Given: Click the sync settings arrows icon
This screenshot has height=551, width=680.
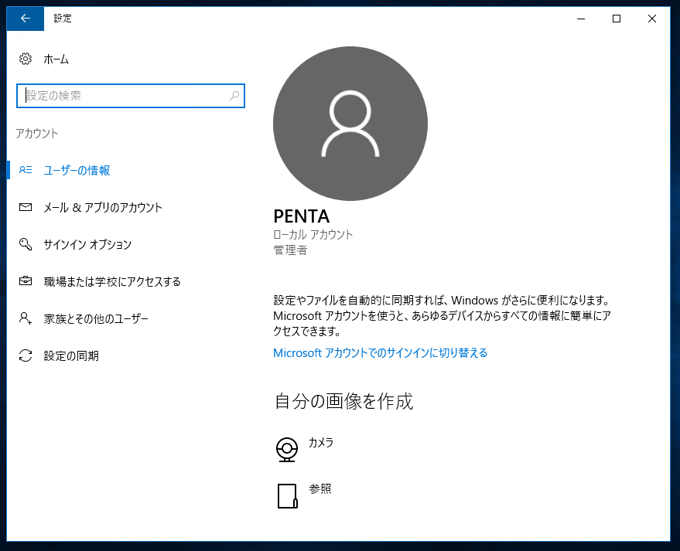Looking at the screenshot, I should (x=26, y=355).
